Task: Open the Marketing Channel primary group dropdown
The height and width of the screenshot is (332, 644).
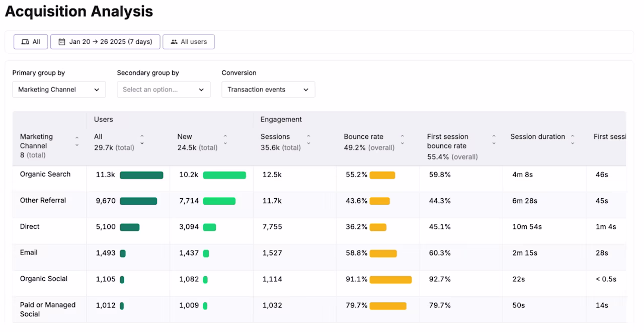Action: coord(59,90)
